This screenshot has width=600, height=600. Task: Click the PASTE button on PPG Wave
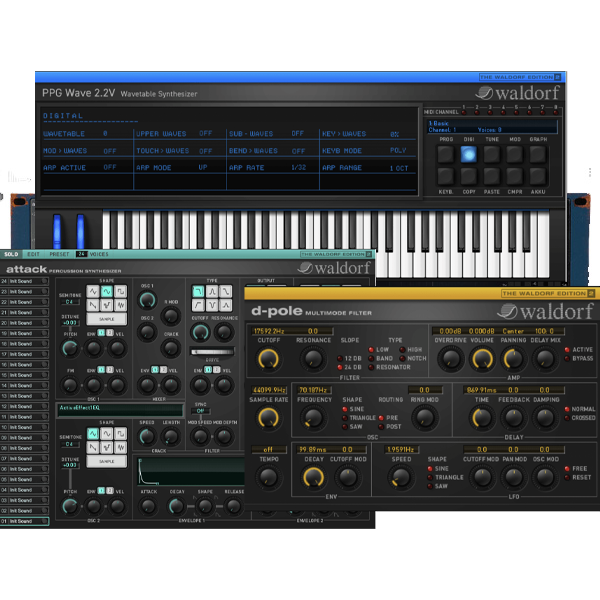pos(492,176)
